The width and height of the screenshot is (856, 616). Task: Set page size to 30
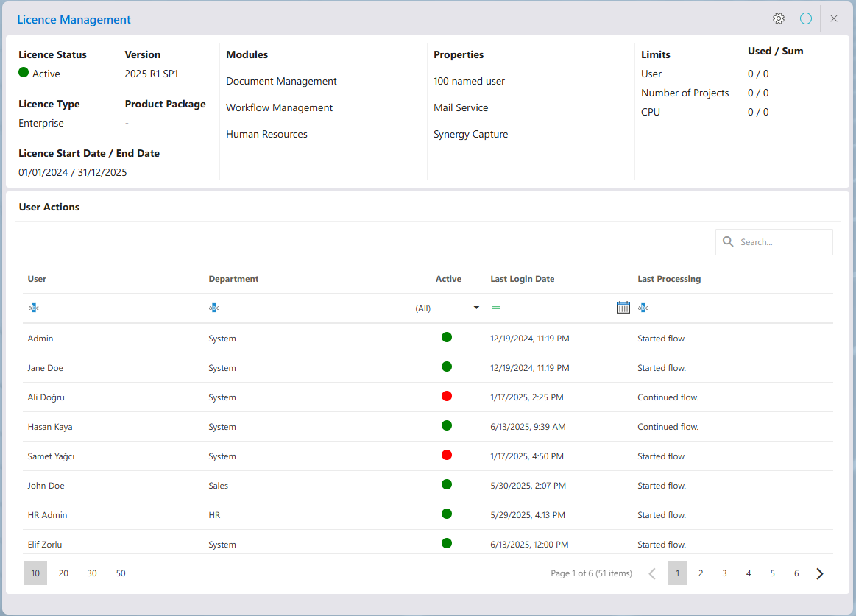click(x=92, y=573)
